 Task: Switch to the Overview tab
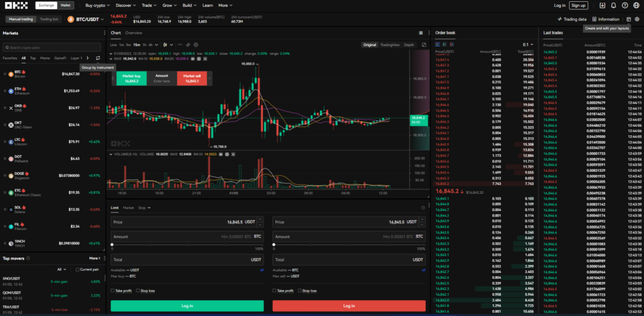[133, 33]
